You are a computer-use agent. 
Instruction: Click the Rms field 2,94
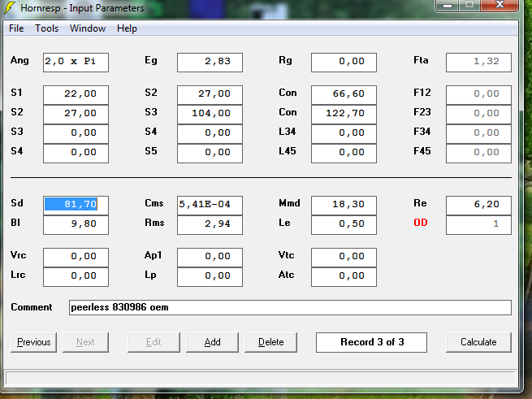tap(210, 225)
